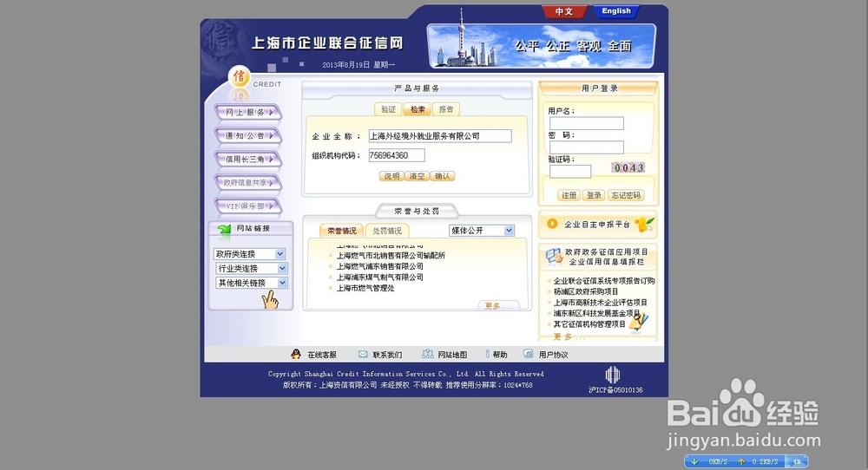This screenshot has width=868, height=470.
Task: Open 上海市燃气管理处 entry
Action: tap(365, 288)
